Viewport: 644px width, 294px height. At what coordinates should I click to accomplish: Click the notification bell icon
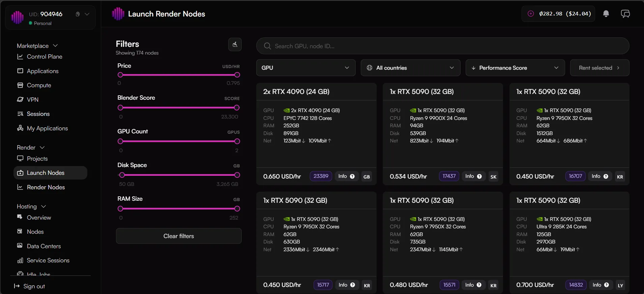click(606, 14)
